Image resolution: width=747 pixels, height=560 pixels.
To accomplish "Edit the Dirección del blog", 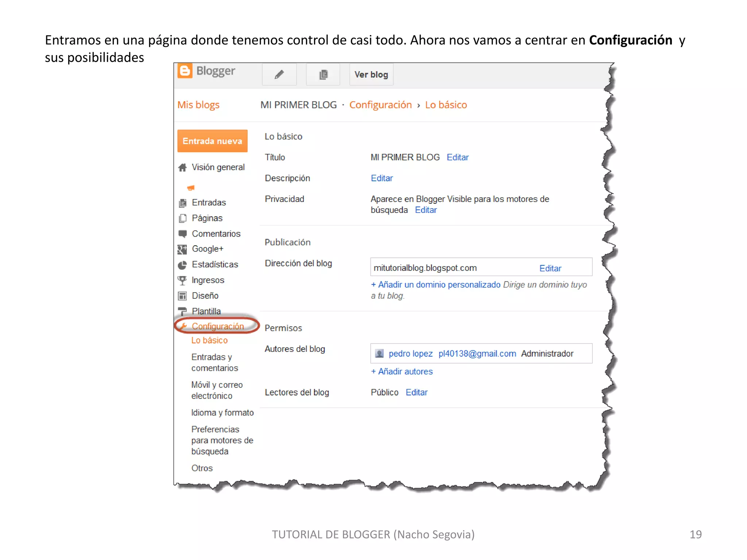I will 550,268.
